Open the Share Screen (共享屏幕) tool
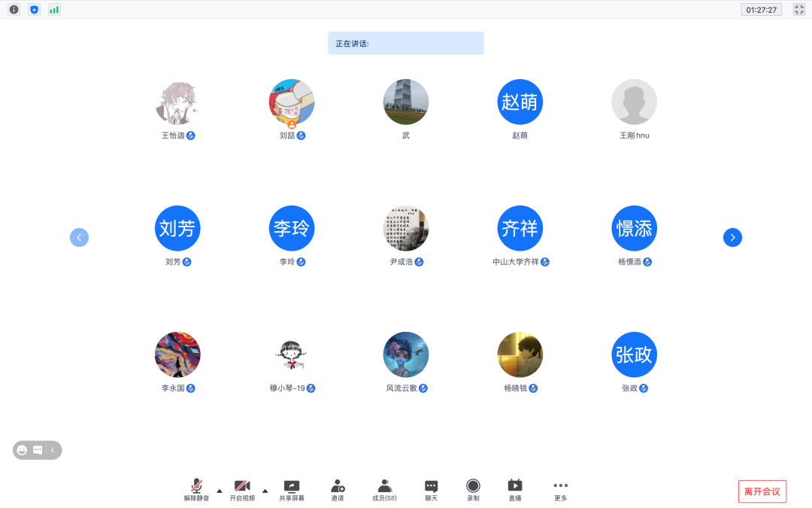This screenshot has height=508, width=812. (x=292, y=490)
